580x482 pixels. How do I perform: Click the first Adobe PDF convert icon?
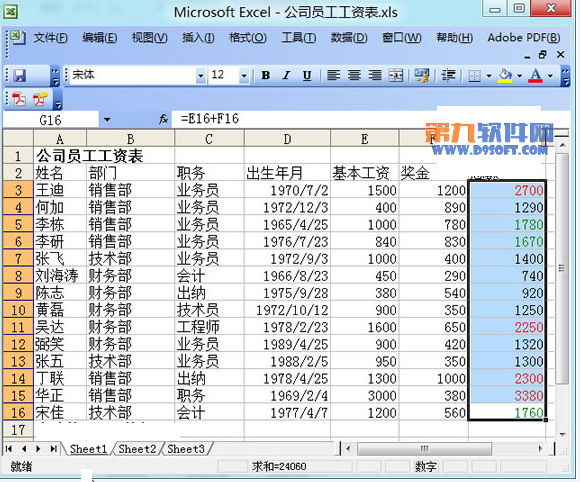click(x=19, y=100)
